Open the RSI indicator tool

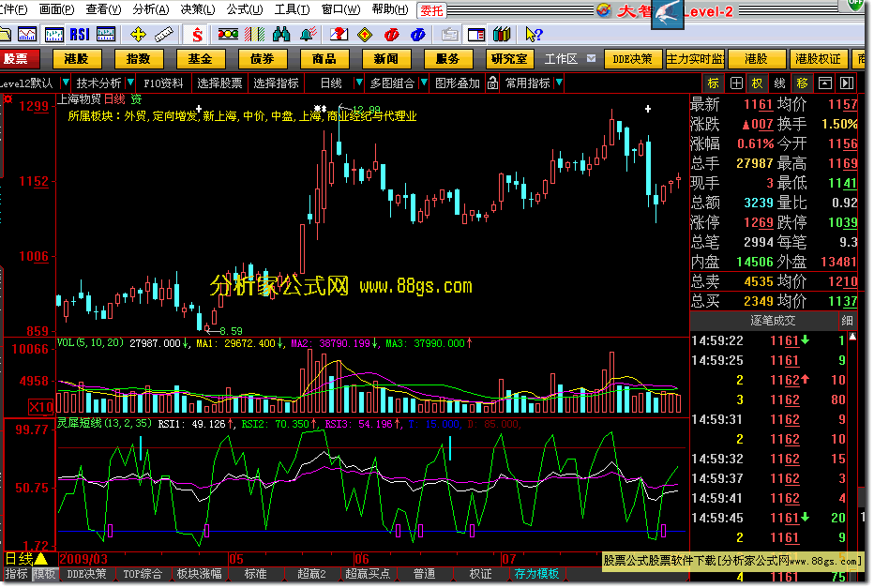[80, 35]
